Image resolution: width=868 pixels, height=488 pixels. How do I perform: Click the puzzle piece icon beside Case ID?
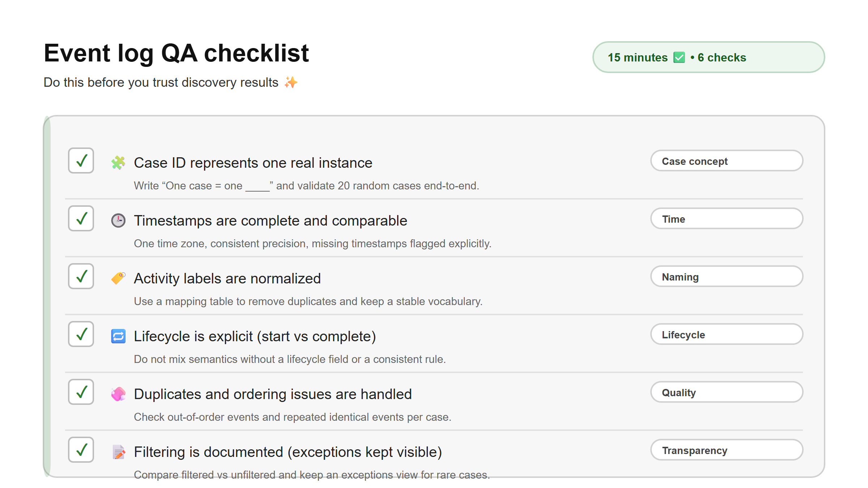tap(118, 163)
